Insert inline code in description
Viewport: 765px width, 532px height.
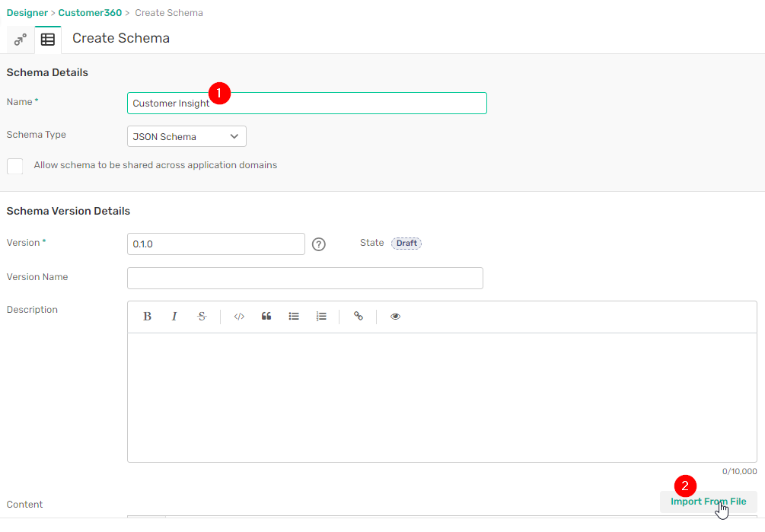pyautogui.click(x=239, y=317)
